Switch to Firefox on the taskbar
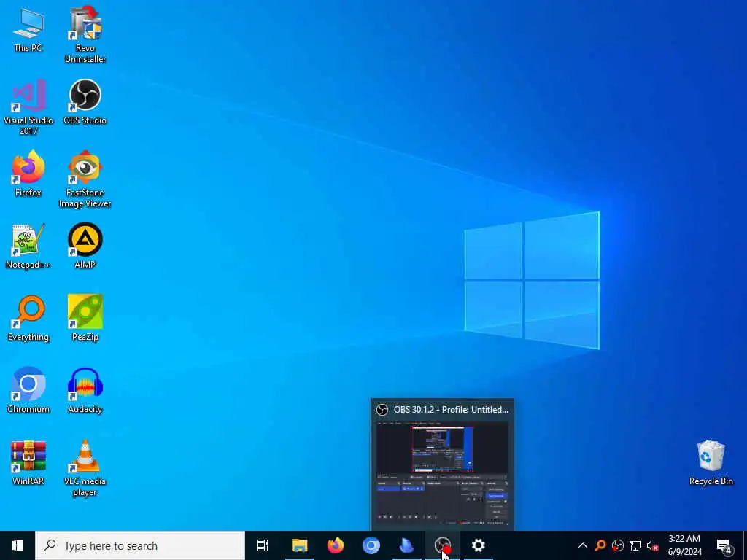 336,545
